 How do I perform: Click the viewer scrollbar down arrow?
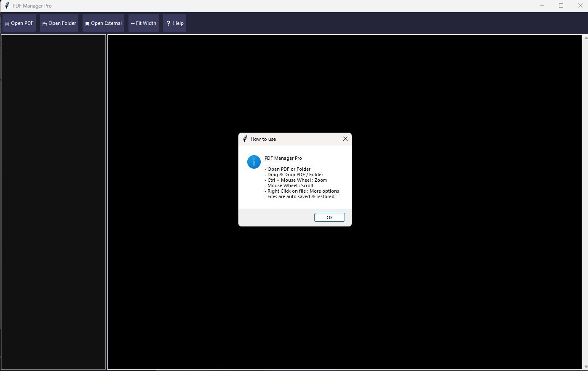click(585, 367)
